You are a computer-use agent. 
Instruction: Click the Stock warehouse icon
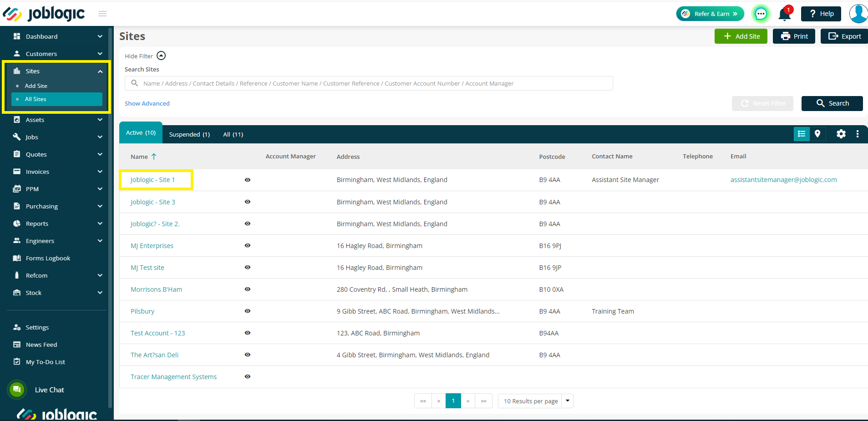click(x=17, y=293)
